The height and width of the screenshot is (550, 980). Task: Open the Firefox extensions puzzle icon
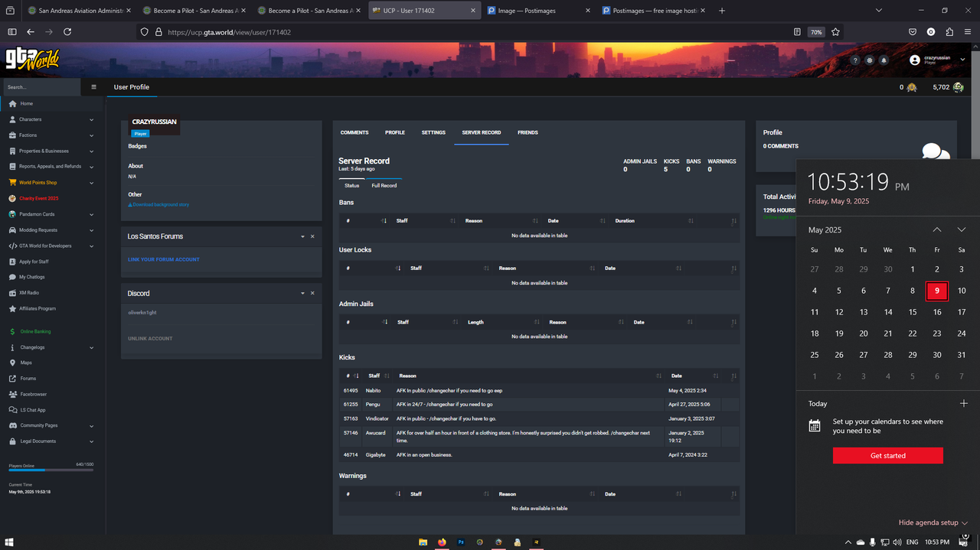point(949,32)
